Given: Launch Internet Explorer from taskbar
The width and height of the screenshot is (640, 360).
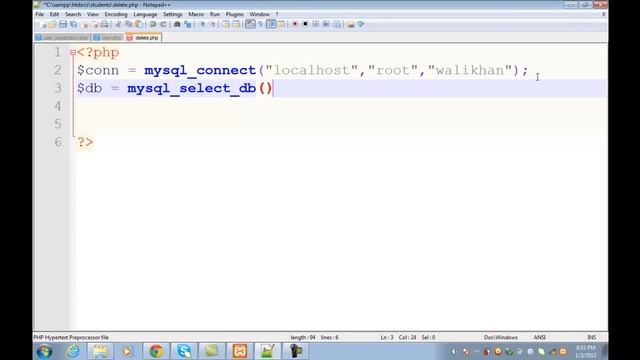Looking at the screenshot, I should click(73, 351).
